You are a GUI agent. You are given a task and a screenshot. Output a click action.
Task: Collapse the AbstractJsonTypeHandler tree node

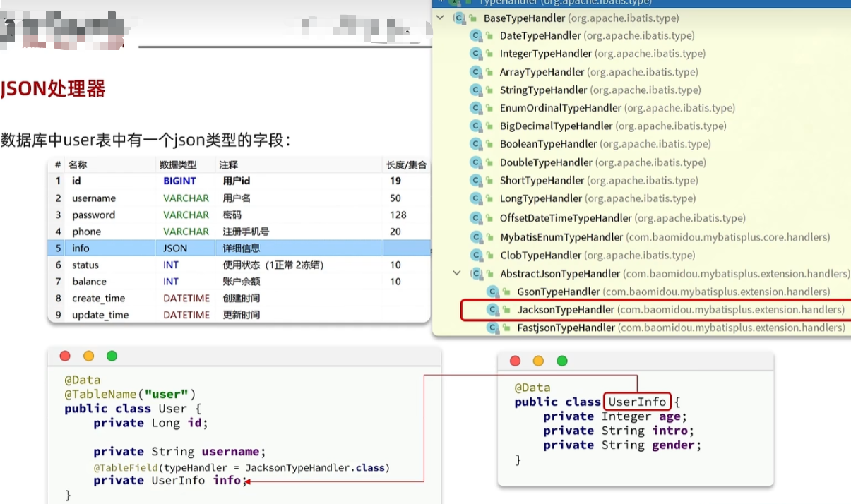coord(457,273)
